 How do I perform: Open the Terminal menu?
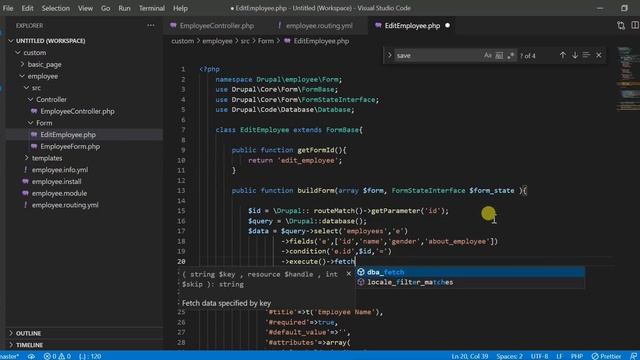[x=152, y=8]
